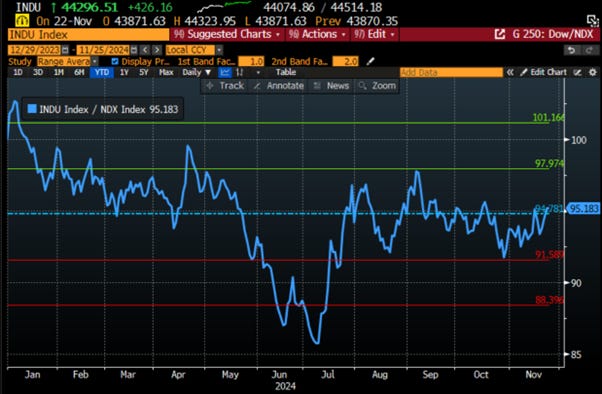Click blue legend swatch for INDU/NDX series
The height and width of the screenshot is (394, 602).
(32, 109)
